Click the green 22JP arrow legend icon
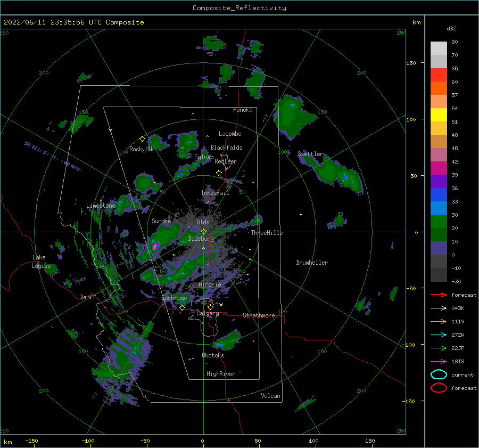 point(439,348)
